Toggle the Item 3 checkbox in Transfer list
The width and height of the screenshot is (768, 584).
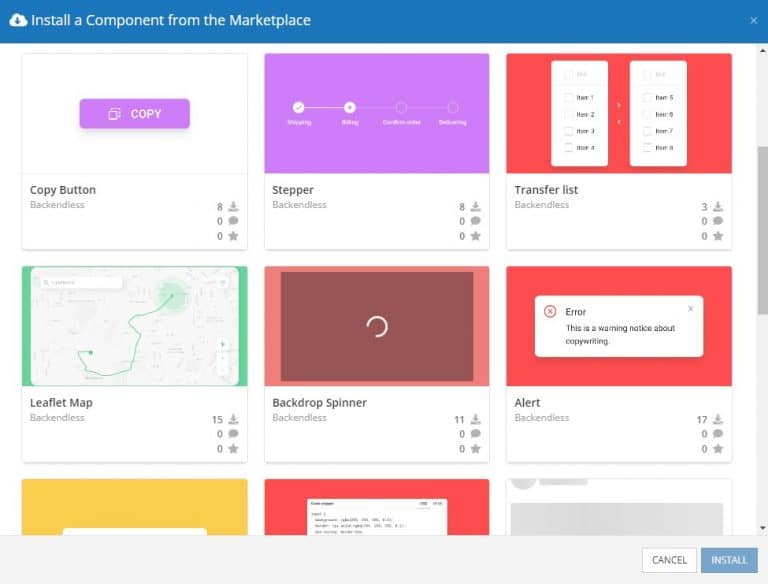569,131
